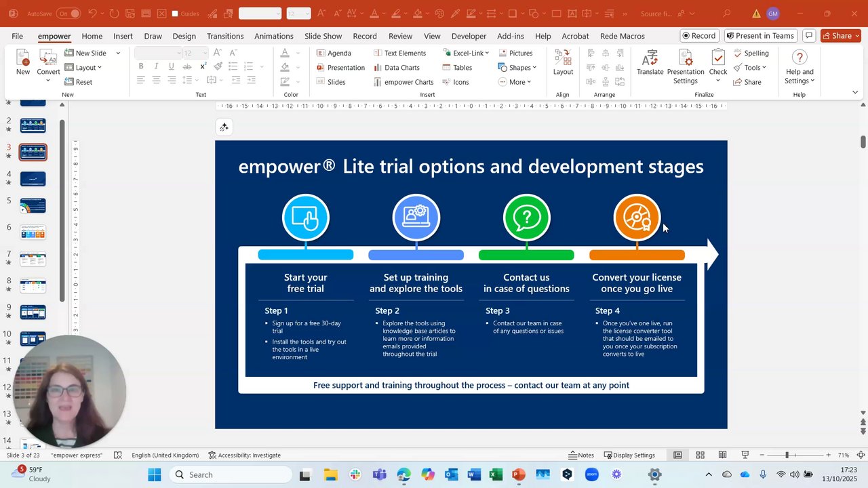Open Word from the Windows taskbar
Image resolution: width=868 pixels, height=488 pixels.
[x=473, y=474]
